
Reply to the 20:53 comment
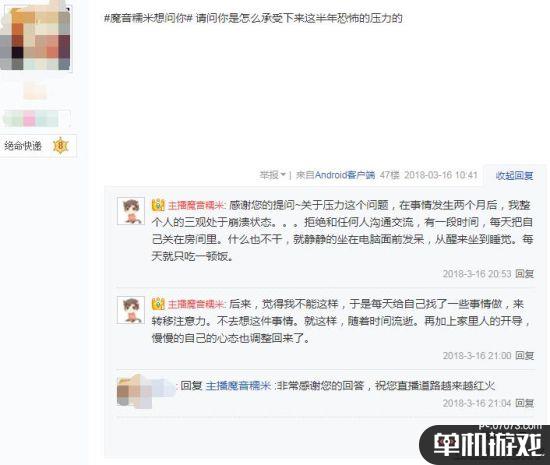tap(525, 274)
